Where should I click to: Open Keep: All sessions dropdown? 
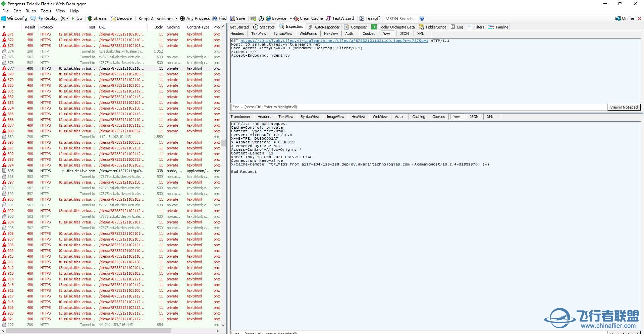pos(158,18)
